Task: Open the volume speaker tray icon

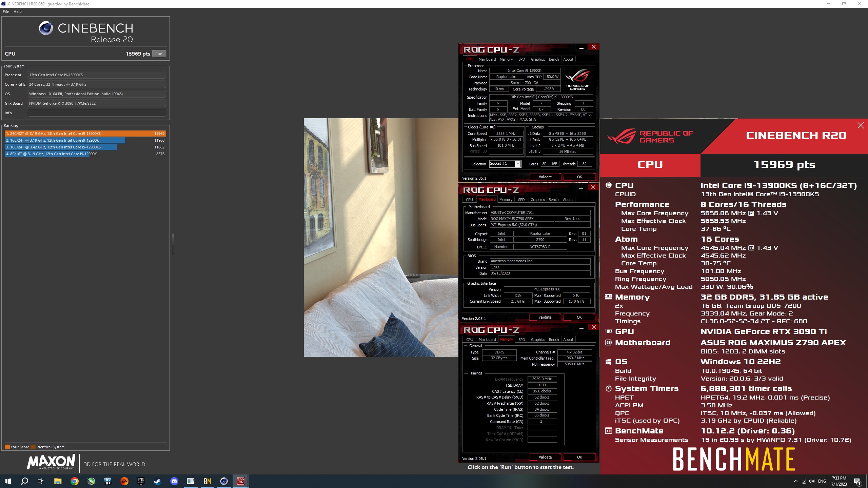Action: pos(812,481)
